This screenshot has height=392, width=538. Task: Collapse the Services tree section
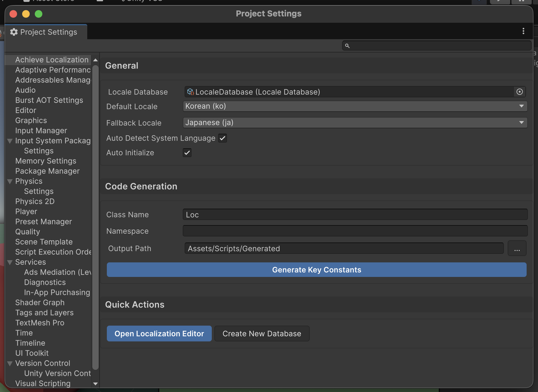[10, 262]
